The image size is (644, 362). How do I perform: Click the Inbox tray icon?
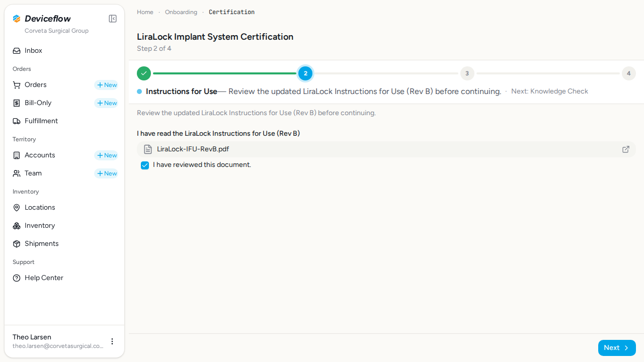[x=17, y=51]
